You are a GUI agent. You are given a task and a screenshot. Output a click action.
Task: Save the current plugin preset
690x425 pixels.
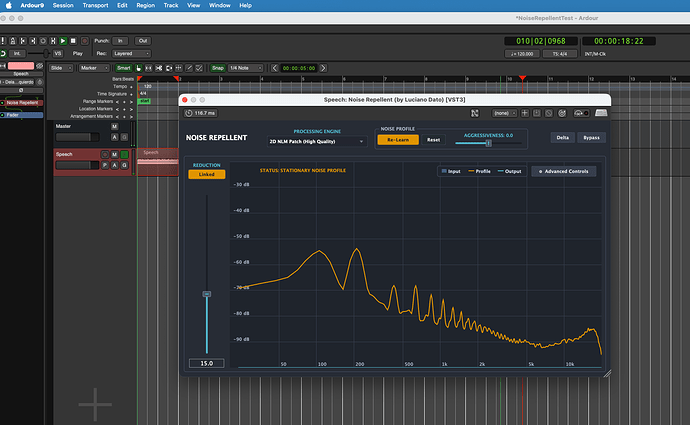[537, 113]
